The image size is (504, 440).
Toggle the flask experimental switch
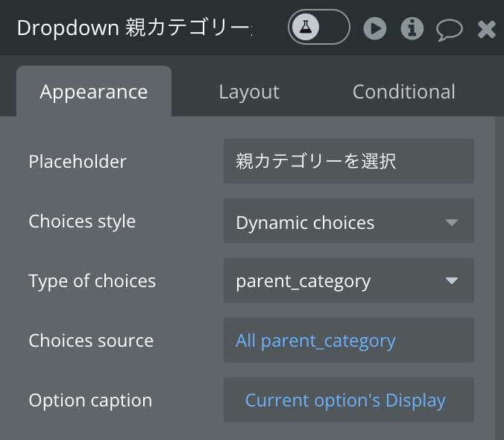(x=318, y=27)
